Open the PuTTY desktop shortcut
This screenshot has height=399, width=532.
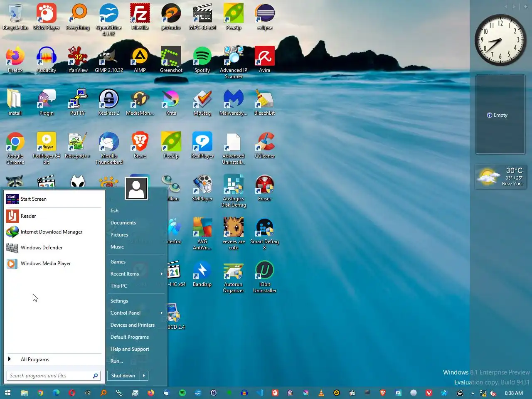coord(78,102)
